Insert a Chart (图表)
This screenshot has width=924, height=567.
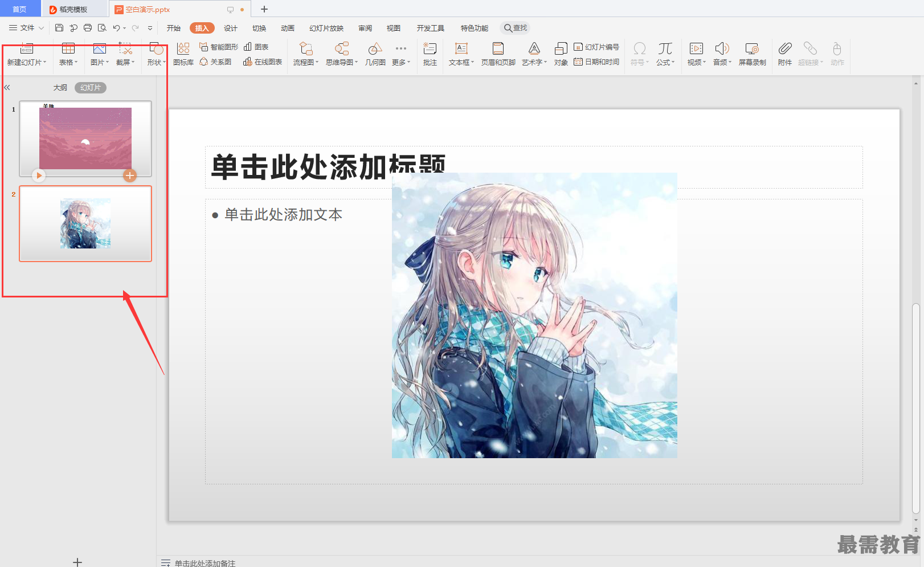click(x=256, y=47)
